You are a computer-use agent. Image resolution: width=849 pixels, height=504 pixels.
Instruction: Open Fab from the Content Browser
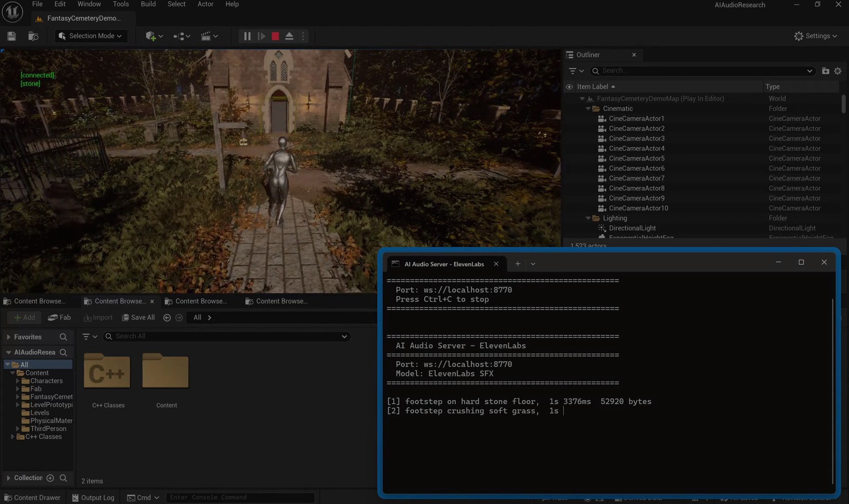coord(59,317)
